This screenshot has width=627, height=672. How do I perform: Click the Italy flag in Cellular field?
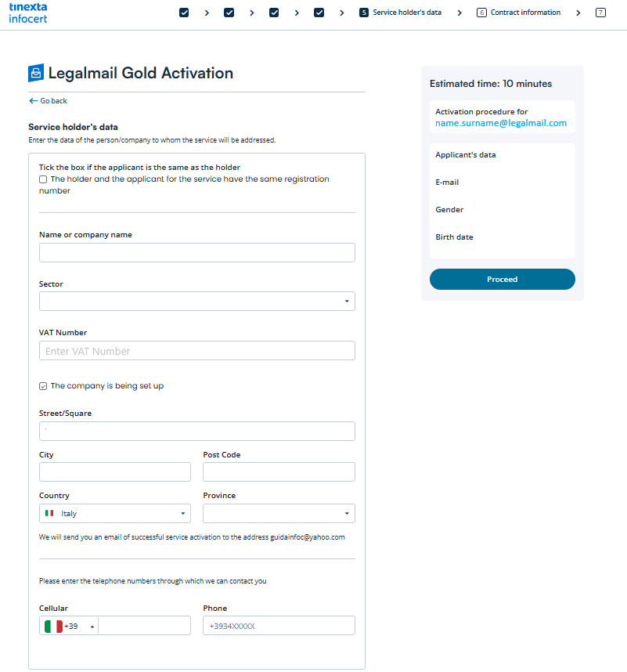click(x=53, y=626)
